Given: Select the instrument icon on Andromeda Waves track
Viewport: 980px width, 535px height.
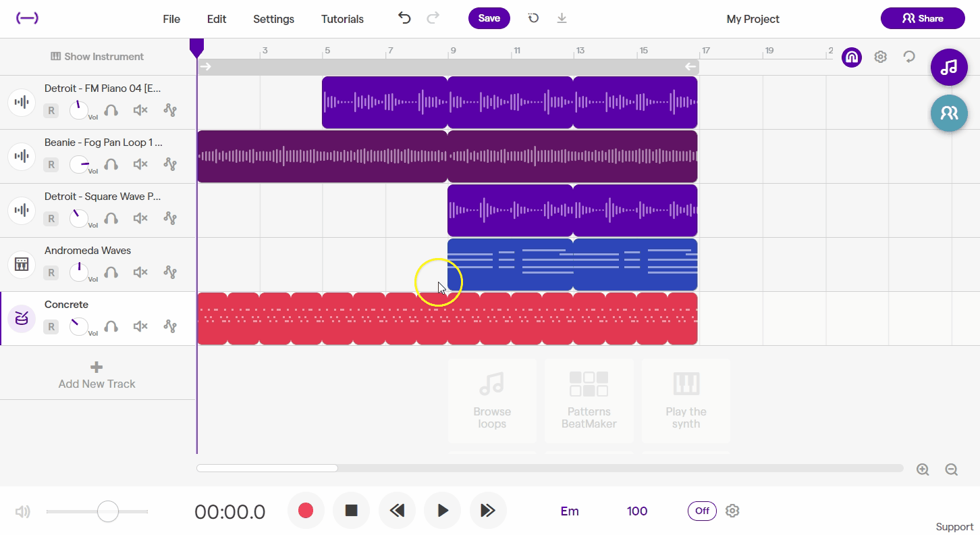Looking at the screenshot, I should (21, 263).
